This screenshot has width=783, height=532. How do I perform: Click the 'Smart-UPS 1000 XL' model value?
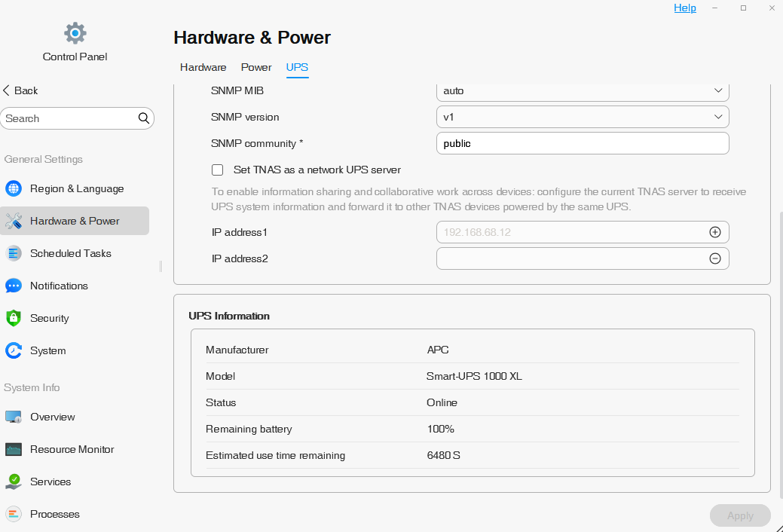point(474,376)
